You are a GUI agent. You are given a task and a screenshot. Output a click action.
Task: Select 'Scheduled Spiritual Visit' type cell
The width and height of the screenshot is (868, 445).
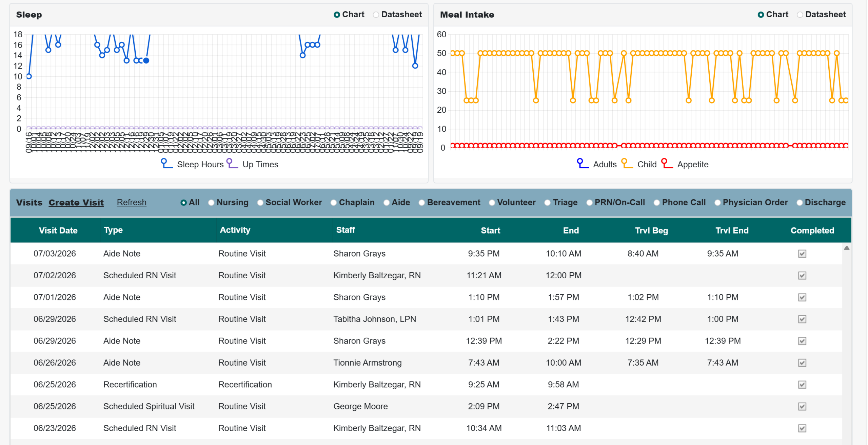click(x=149, y=406)
